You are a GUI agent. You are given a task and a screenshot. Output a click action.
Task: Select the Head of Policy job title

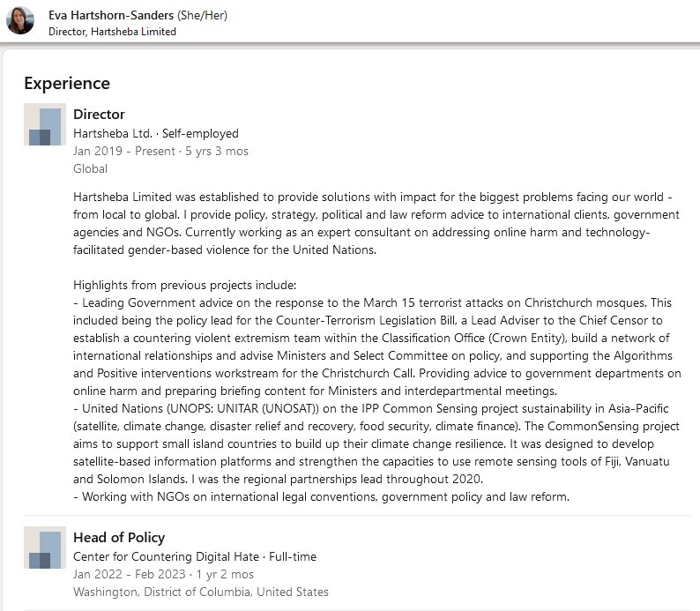point(119,537)
